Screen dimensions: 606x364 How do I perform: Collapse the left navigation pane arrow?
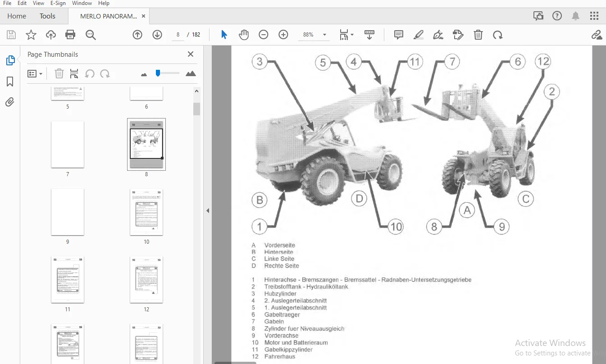tap(208, 210)
